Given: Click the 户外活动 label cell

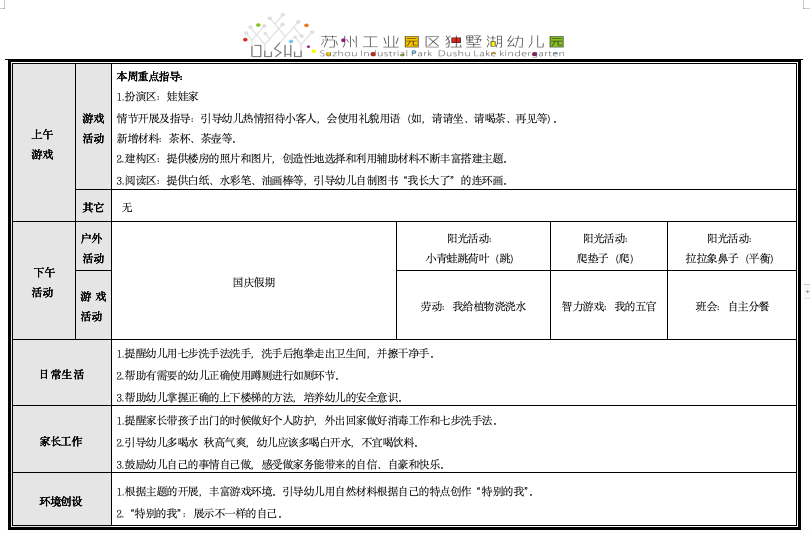Looking at the screenshot, I should click(93, 248).
